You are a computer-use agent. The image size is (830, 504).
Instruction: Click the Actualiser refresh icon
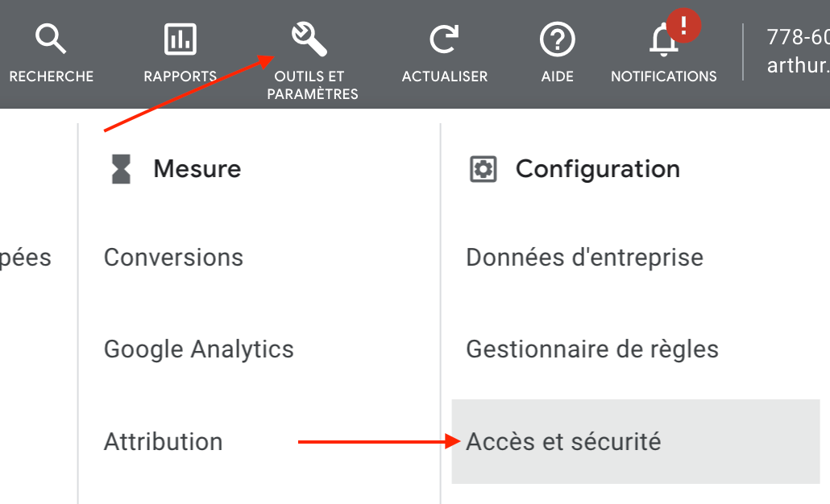point(444,39)
